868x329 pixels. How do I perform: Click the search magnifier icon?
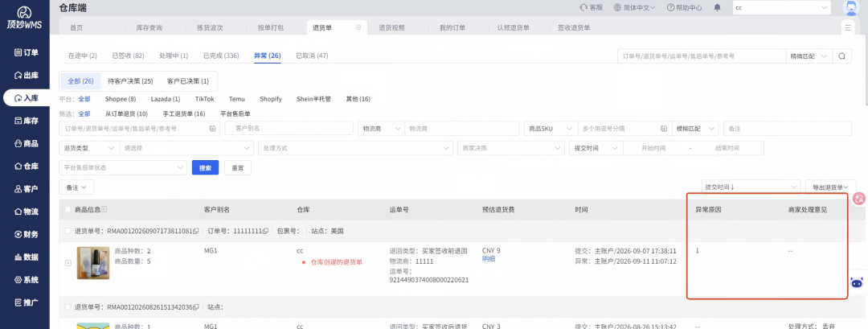(x=841, y=56)
